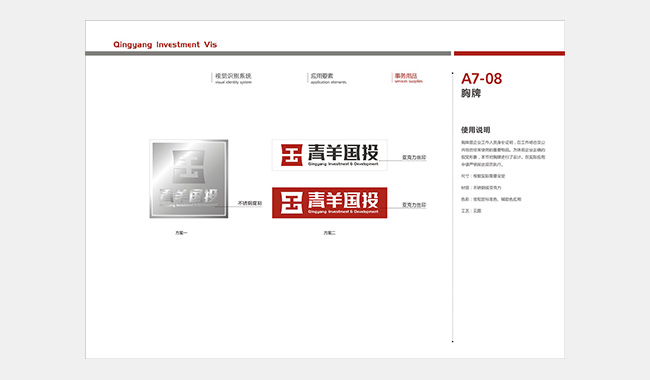Click the red logo emblem on white badge
650x380 pixels.
[291, 155]
